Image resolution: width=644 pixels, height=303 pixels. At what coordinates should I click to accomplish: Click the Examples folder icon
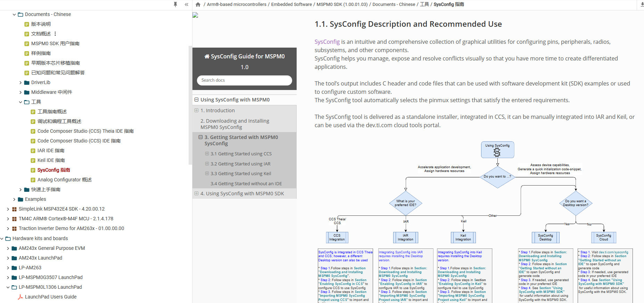[x=20, y=199]
